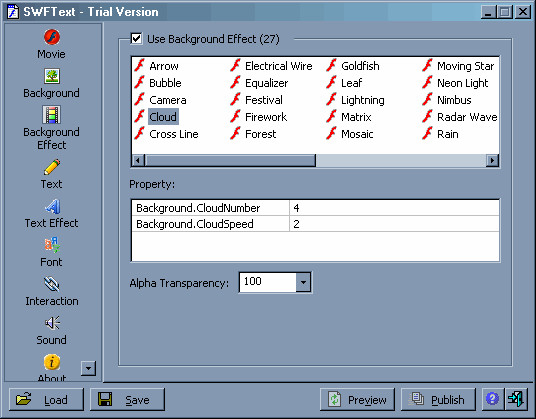Close the SWFText window

523,12
